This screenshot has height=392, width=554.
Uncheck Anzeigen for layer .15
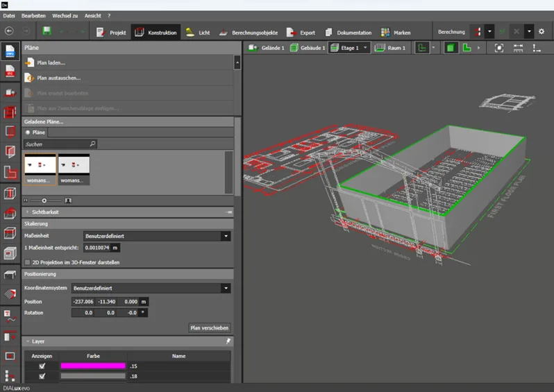click(x=42, y=366)
